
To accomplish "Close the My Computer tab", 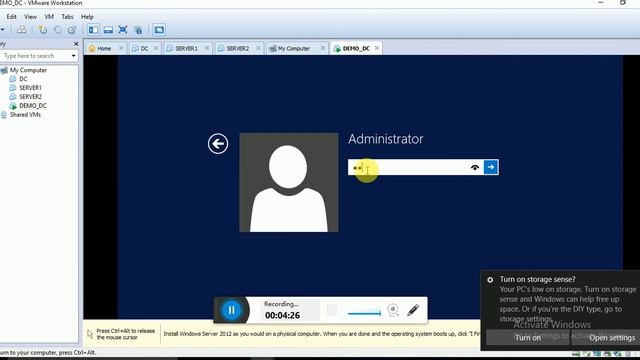I will [323, 48].
